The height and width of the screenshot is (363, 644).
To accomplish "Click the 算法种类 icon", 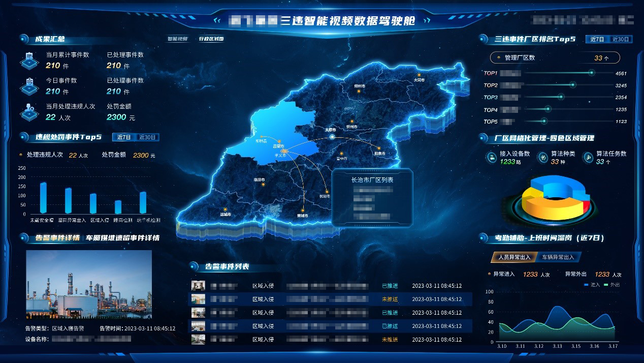I will [543, 158].
